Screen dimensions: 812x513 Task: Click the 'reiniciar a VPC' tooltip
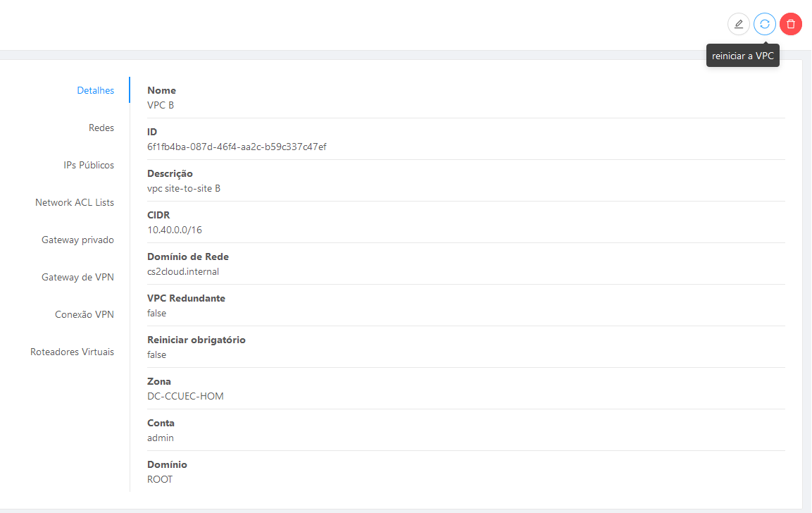coord(742,56)
